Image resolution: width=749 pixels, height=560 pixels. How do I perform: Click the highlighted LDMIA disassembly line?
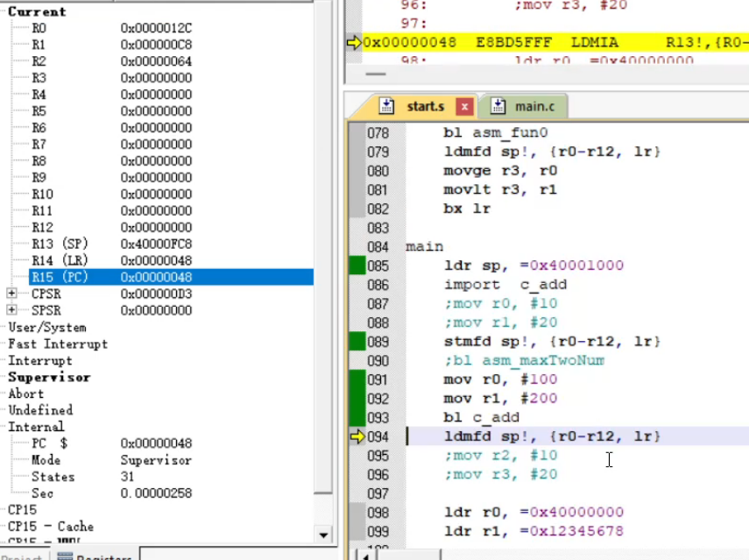(x=555, y=42)
